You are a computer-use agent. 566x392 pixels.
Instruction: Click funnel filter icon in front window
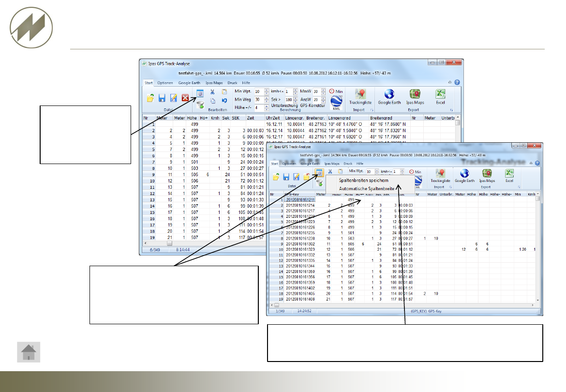[319, 183]
